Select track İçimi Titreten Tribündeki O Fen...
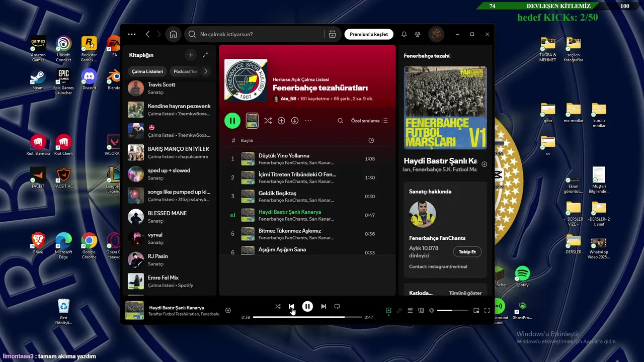Viewport: 644px width, 362px height. (x=307, y=177)
